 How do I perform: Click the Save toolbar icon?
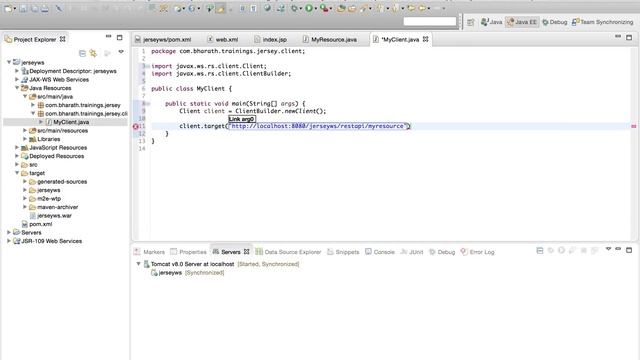pos(23,8)
